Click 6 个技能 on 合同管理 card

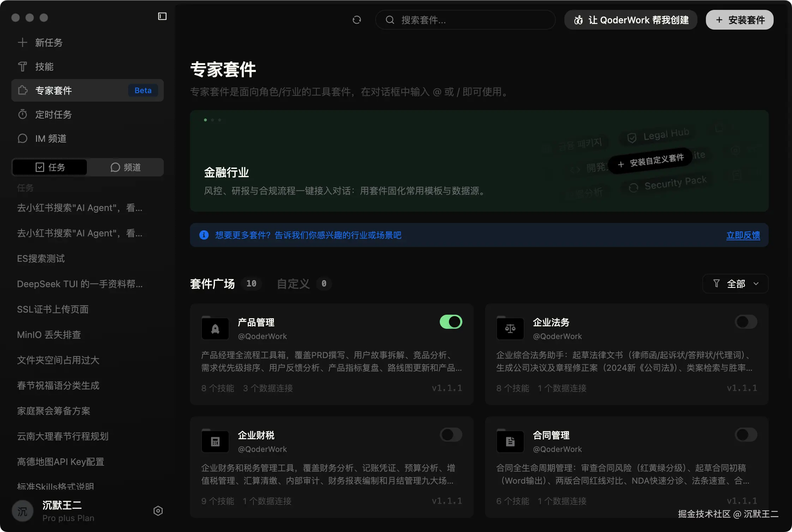click(x=513, y=501)
